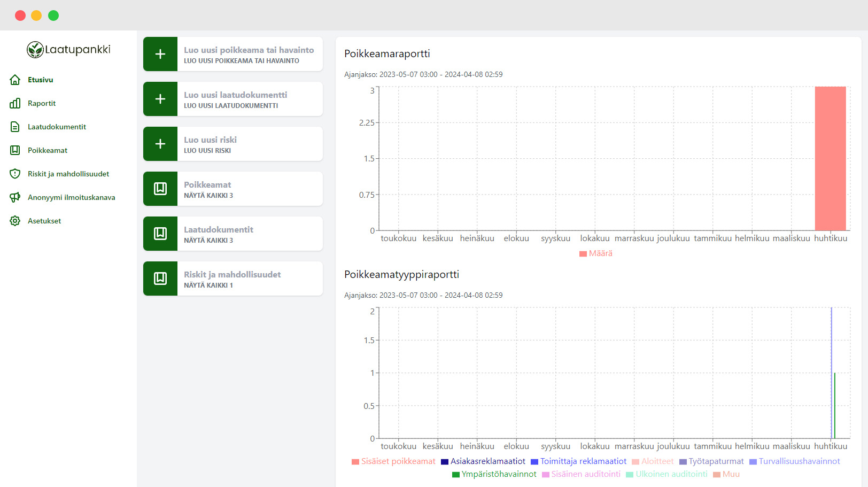
Task: Click Luo uusi laatudokumentti button
Action: [x=249, y=99]
